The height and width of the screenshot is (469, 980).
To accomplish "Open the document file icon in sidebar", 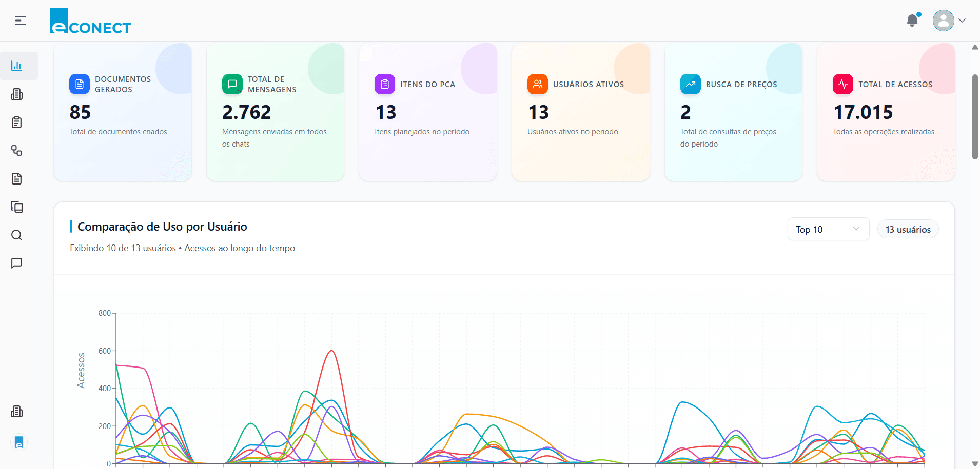I will 17,179.
